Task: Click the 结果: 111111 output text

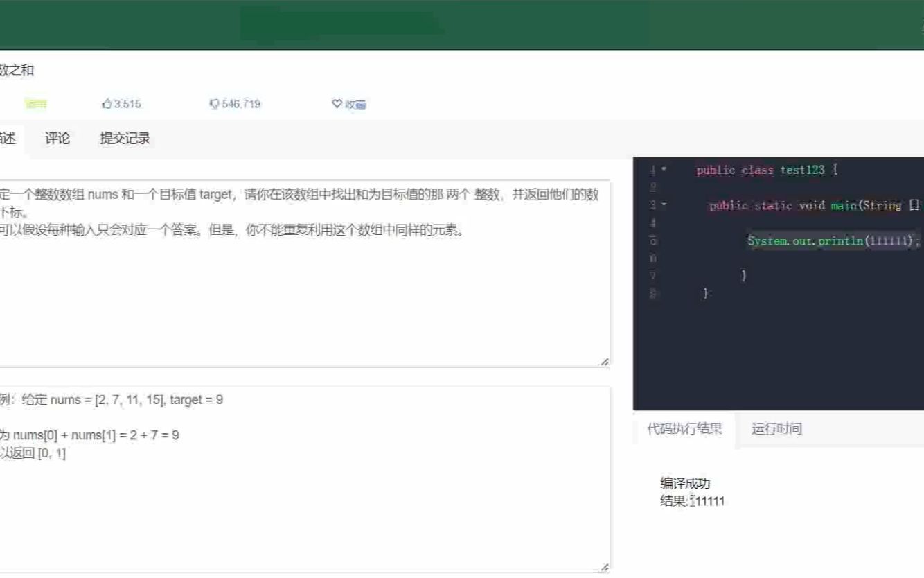Action: point(691,501)
